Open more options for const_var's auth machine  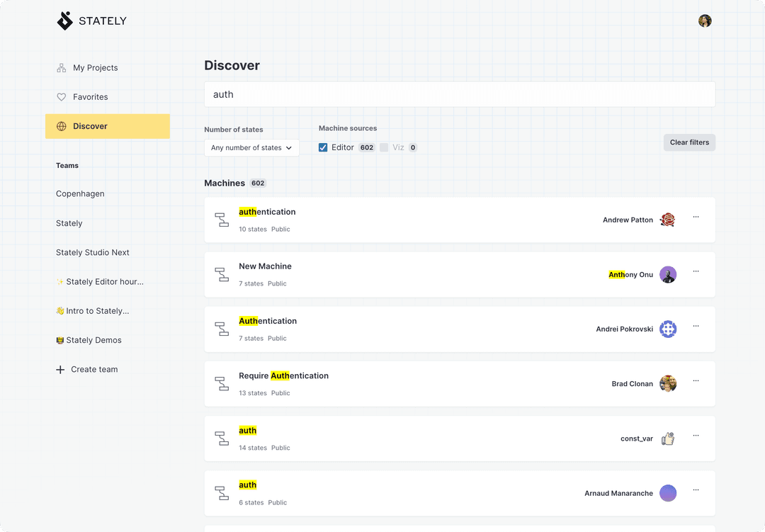696,436
